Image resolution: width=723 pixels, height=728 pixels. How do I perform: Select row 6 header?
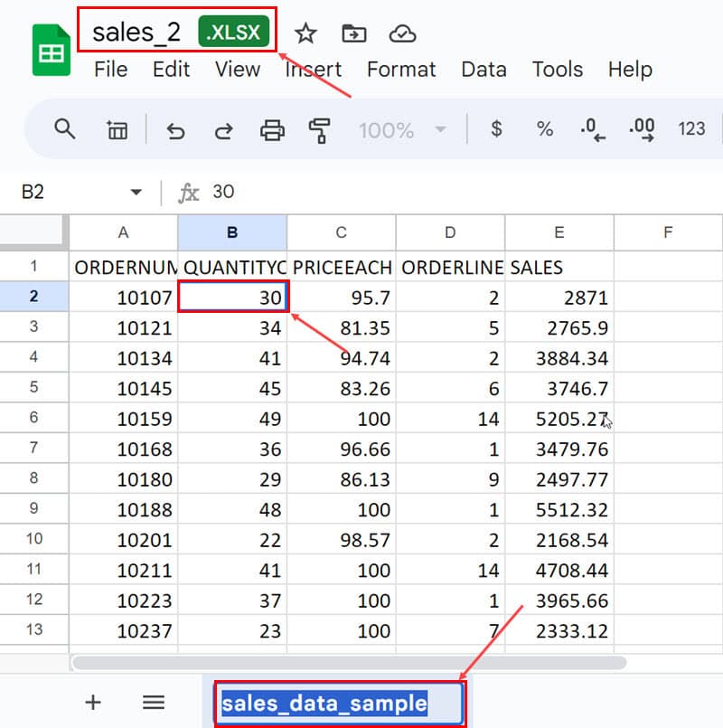point(33,418)
